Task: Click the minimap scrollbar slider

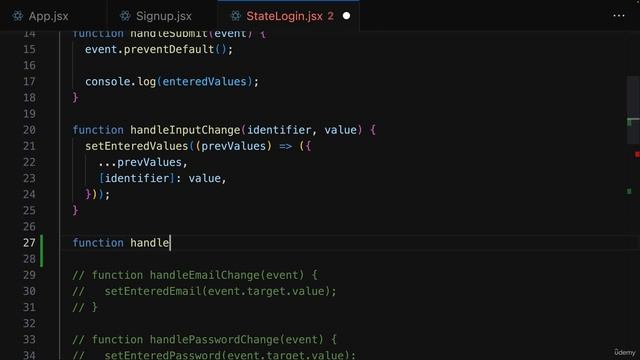Action: point(633,110)
